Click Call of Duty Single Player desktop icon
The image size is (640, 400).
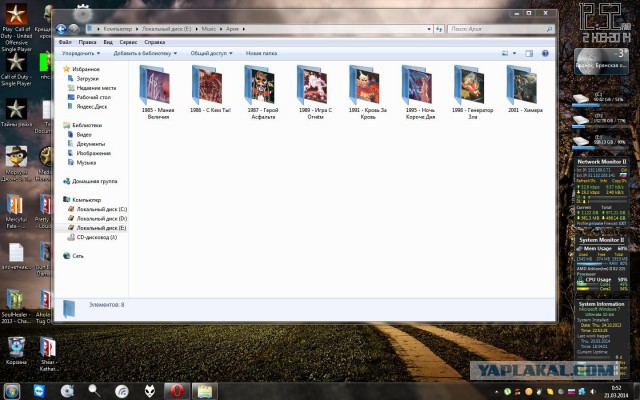point(16,70)
